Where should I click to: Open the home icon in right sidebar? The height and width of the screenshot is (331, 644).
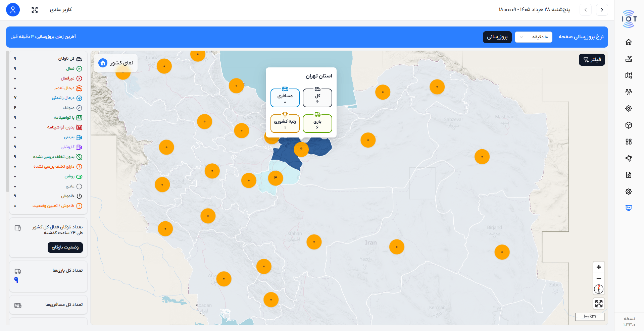click(629, 42)
